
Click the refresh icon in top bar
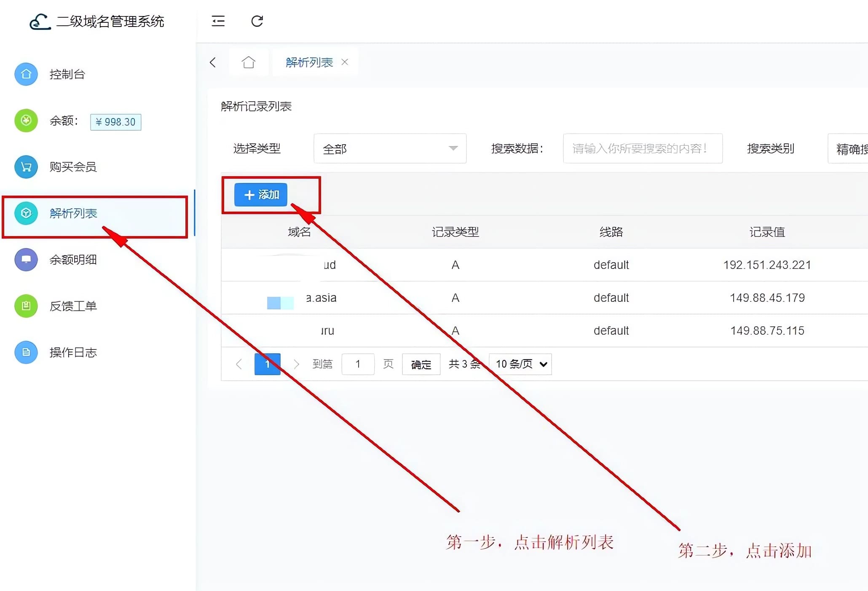pos(257,21)
